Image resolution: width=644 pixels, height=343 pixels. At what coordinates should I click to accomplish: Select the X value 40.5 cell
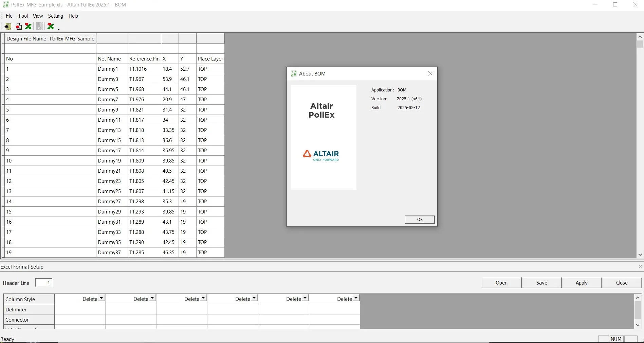[x=170, y=171]
